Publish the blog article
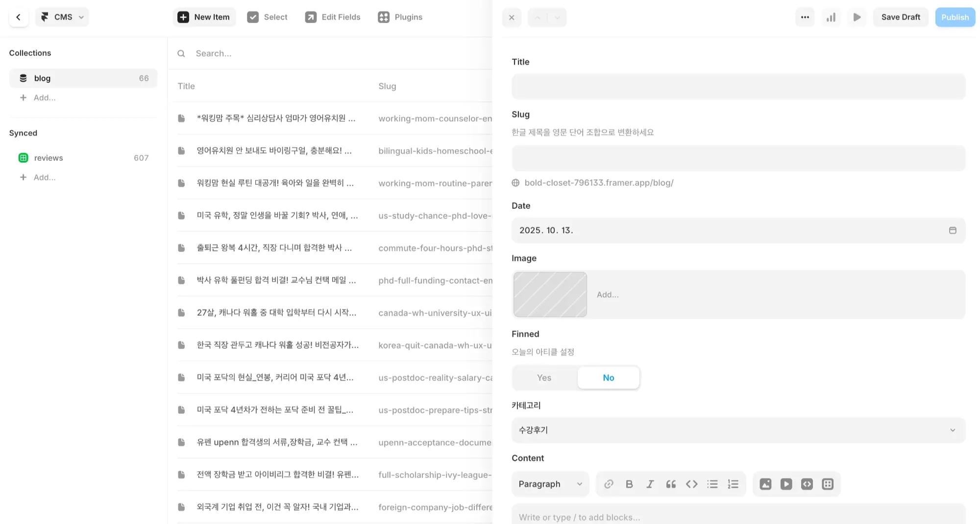This screenshot has height=524, width=980. (x=955, y=17)
